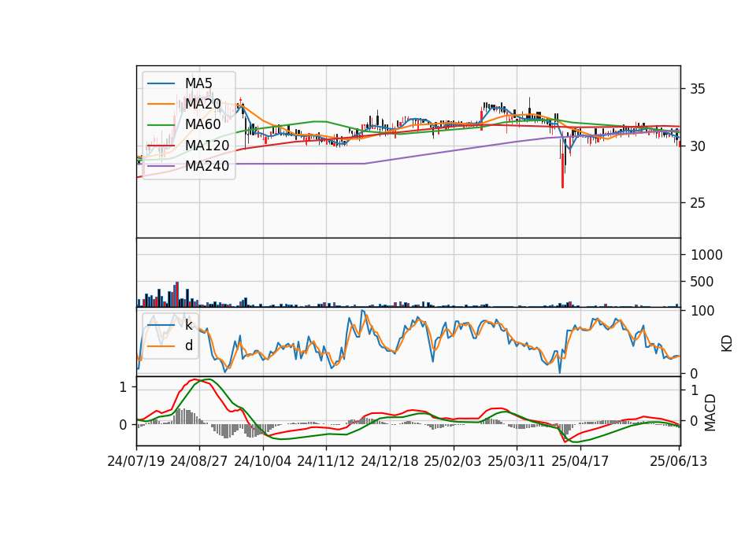Click the 24/12/18 date label
756x543 pixels.
coord(390,461)
